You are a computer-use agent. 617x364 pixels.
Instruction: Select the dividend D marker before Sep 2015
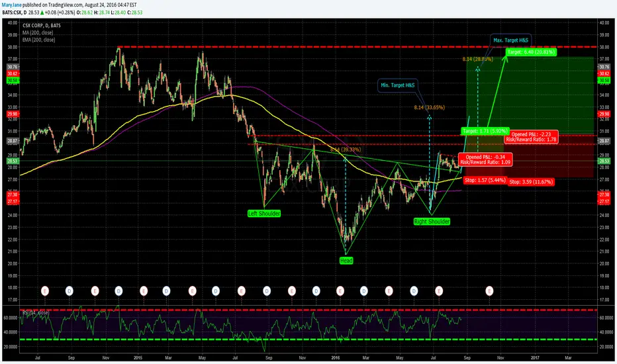tap(267, 291)
